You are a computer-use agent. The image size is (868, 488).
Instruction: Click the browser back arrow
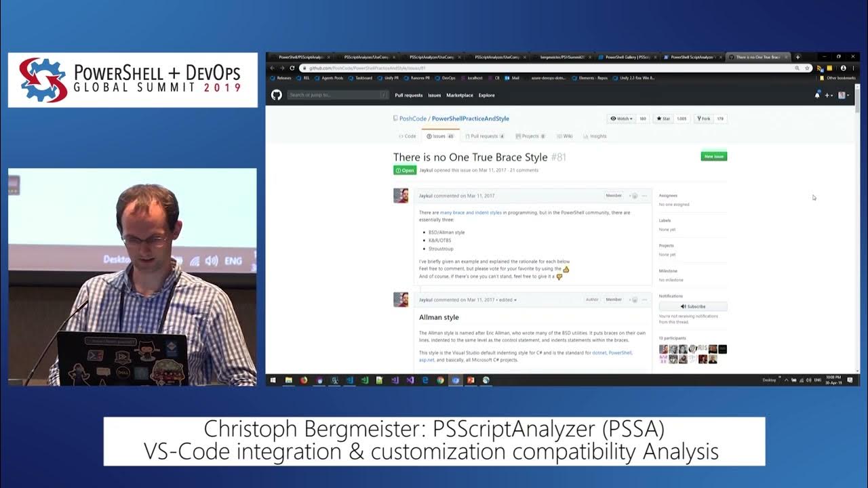click(x=273, y=68)
